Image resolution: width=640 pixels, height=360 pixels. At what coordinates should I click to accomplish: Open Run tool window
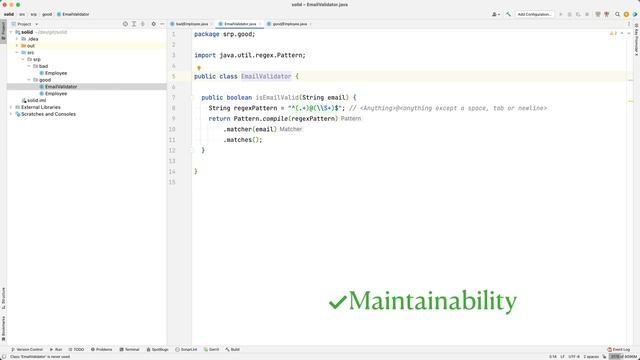tap(56, 349)
